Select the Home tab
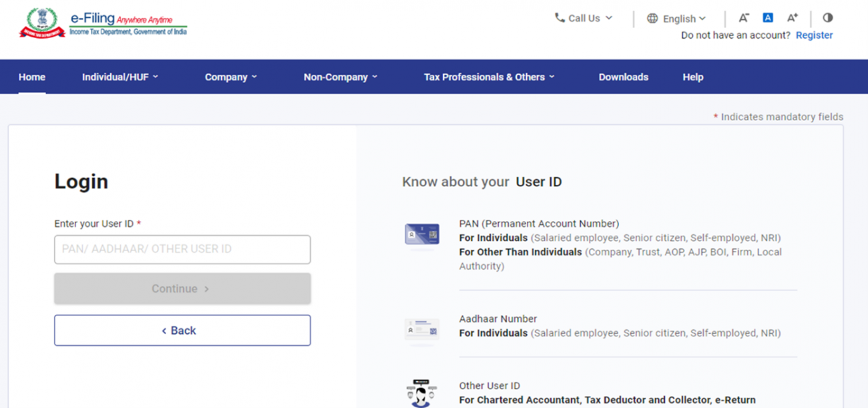 31,77
